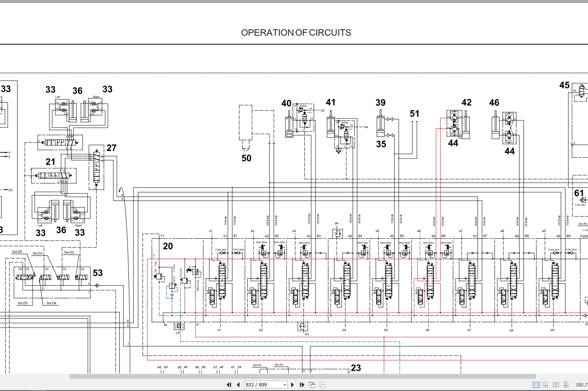588x391 pixels.
Task: Switch to continuous facing view
Action: pos(566,385)
